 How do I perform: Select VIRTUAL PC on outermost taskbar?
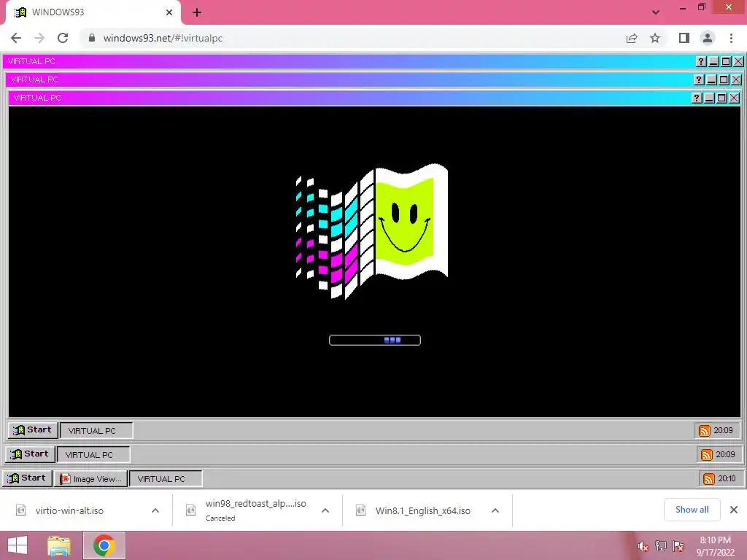(x=166, y=478)
